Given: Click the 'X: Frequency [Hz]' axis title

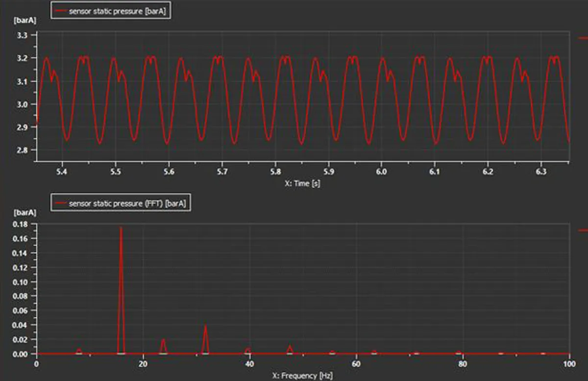Looking at the screenshot, I should tap(303, 376).
